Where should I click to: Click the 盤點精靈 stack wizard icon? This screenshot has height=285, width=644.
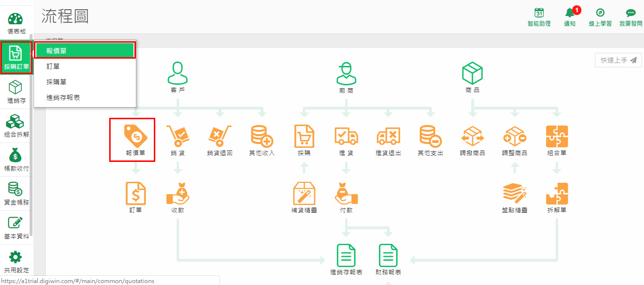[x=514, y=193]
